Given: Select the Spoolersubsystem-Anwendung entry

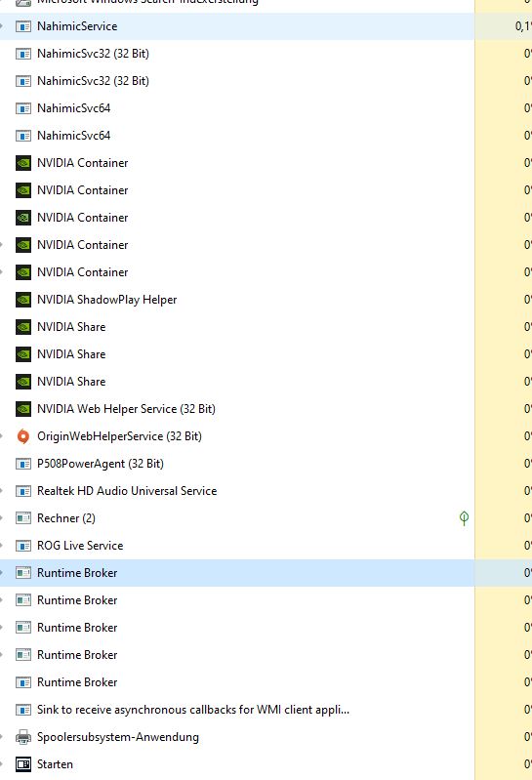Looking at the screenshot, I should (x=118, y=737).
